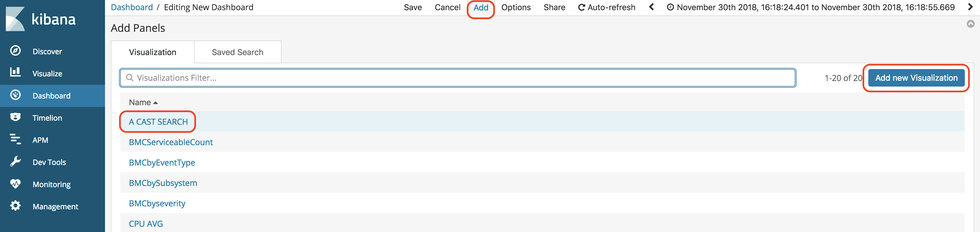
Task: Select the Dashboard gauge icon
Action: click(x=15, y=95)
